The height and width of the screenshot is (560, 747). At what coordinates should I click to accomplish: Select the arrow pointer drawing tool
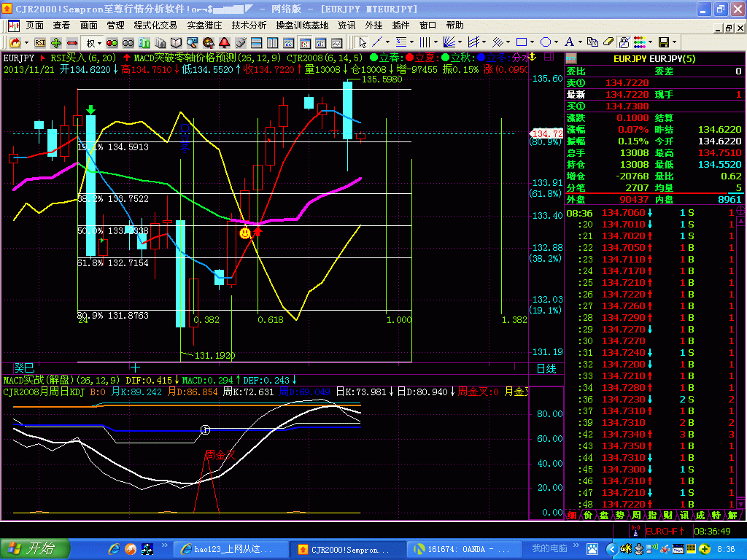(x=363, y=43)
